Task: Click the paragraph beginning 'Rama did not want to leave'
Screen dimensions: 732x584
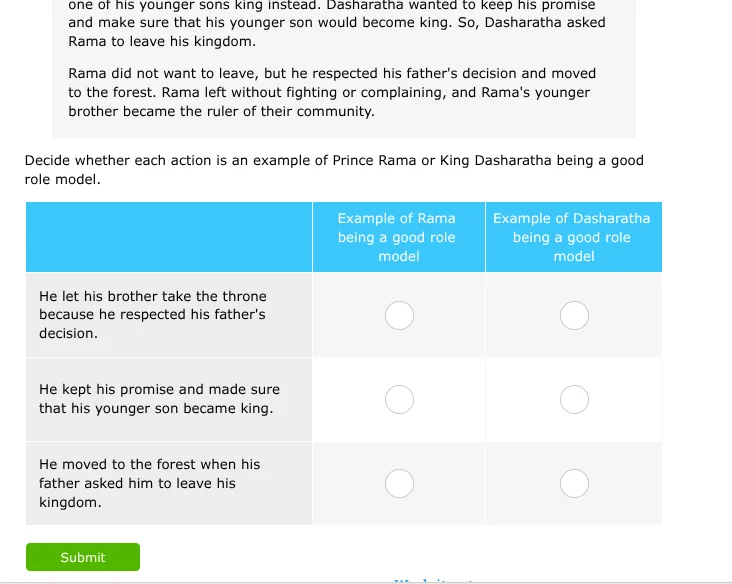Action: 332,92
